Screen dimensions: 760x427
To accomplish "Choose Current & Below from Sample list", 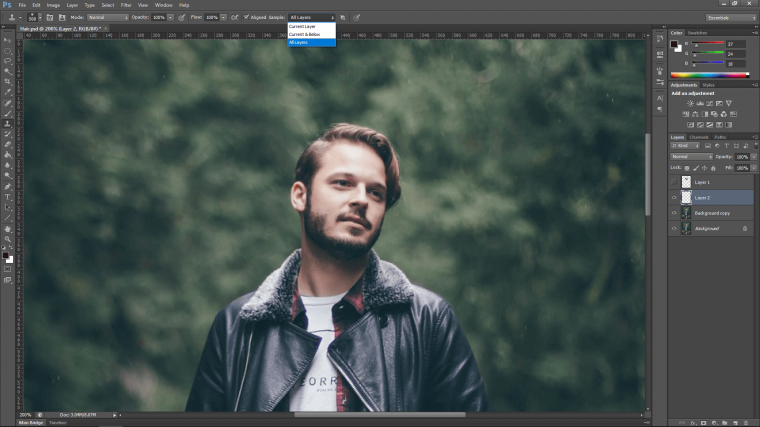I will [311, 34].
